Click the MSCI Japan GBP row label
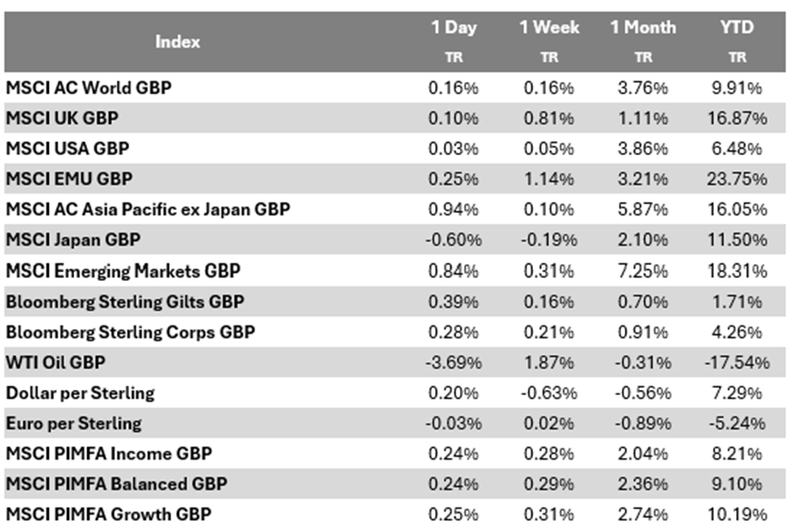The width and height of the screenshot is (793, 532). coord(73,240)
